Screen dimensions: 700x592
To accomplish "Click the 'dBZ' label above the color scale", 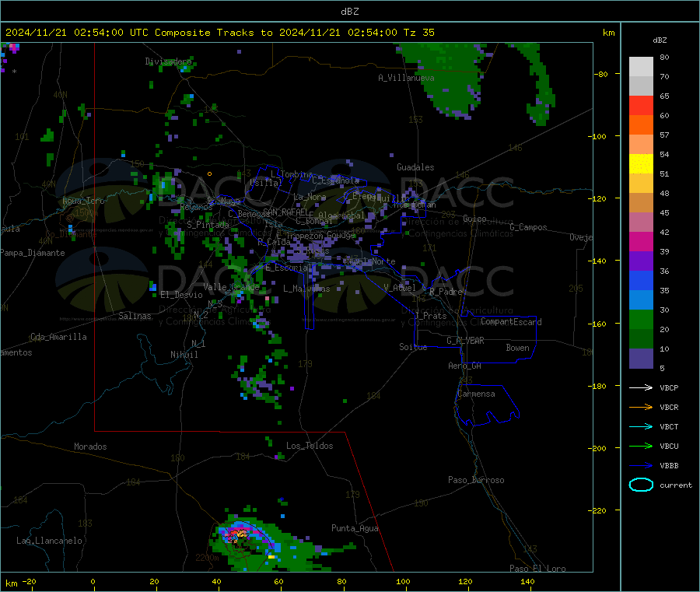I will (660, 40).
